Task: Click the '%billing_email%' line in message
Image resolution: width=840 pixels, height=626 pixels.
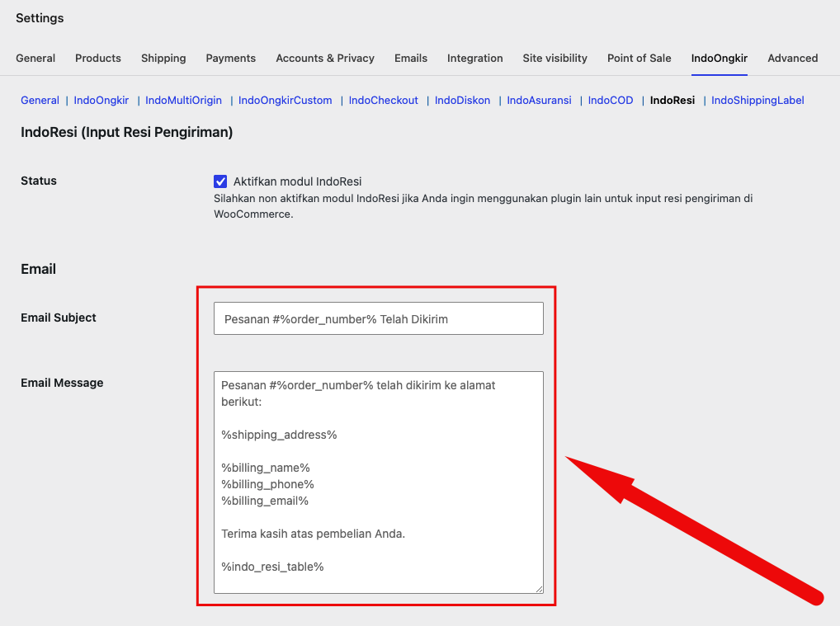Action: tap(265, 501)
